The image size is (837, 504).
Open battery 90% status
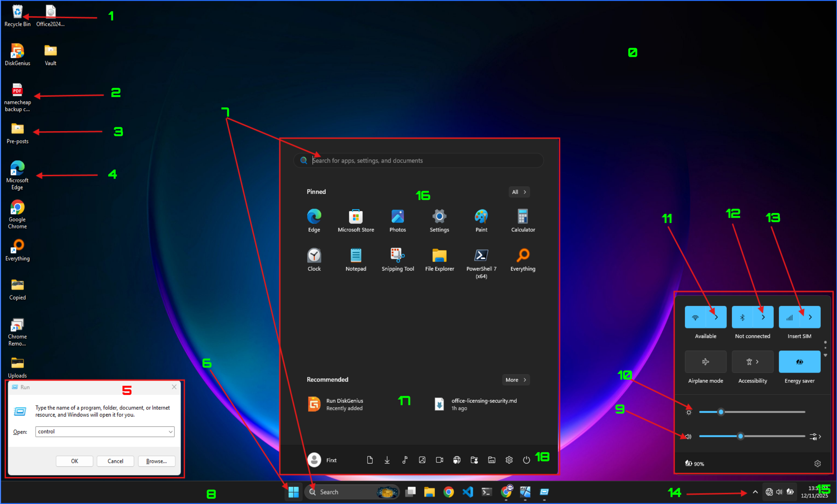(694, 464)
